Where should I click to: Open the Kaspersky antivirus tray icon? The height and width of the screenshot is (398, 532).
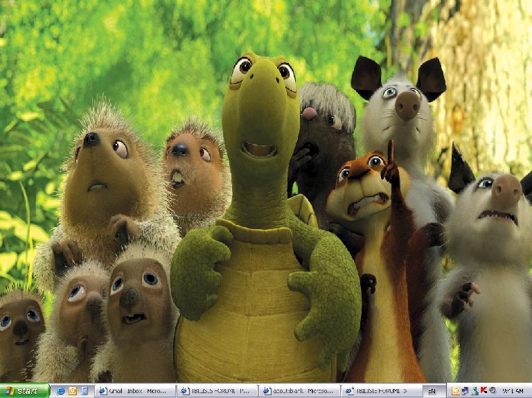484,391
